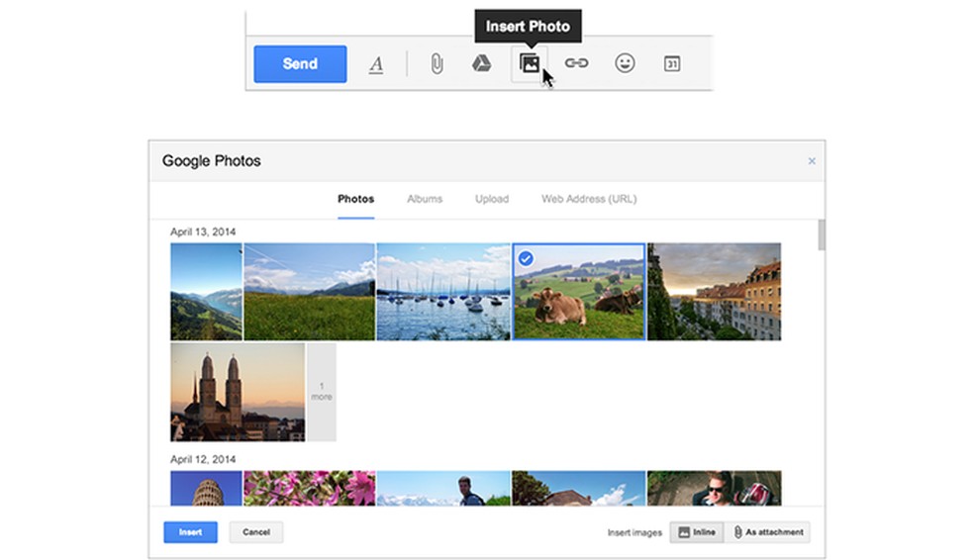This screenshot has height=560, width=974.
Task: Switch to the Photos tab
Action: 356,199
